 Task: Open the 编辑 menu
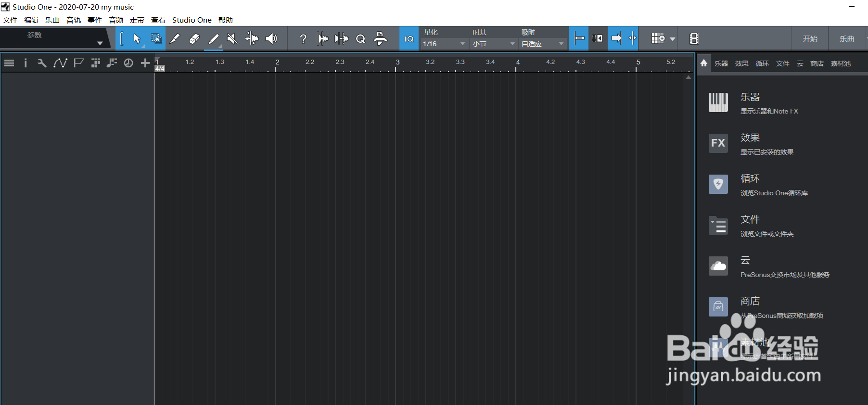pyautogui.click(x=31, y=20)
